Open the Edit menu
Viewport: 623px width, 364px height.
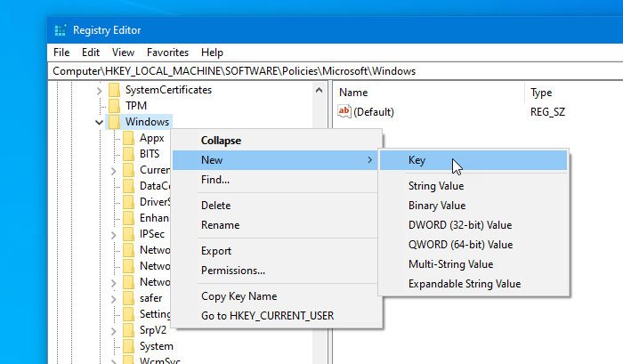click(91, 53)
